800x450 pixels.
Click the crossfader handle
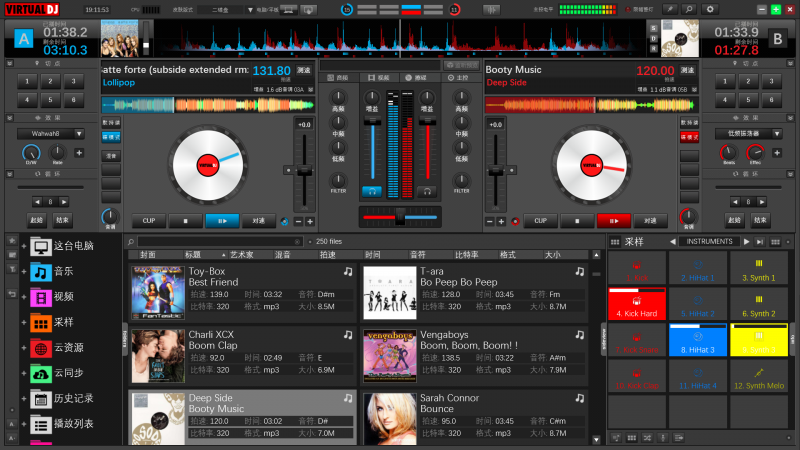click(400, 217)
